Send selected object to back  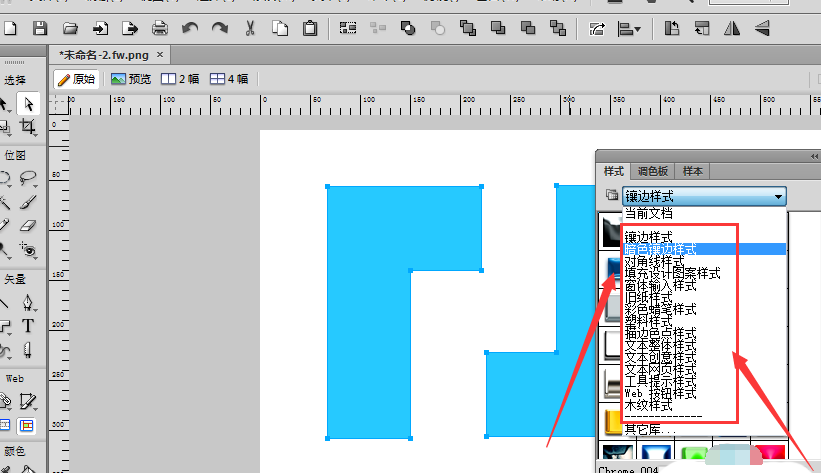click(x=558, y=28)
